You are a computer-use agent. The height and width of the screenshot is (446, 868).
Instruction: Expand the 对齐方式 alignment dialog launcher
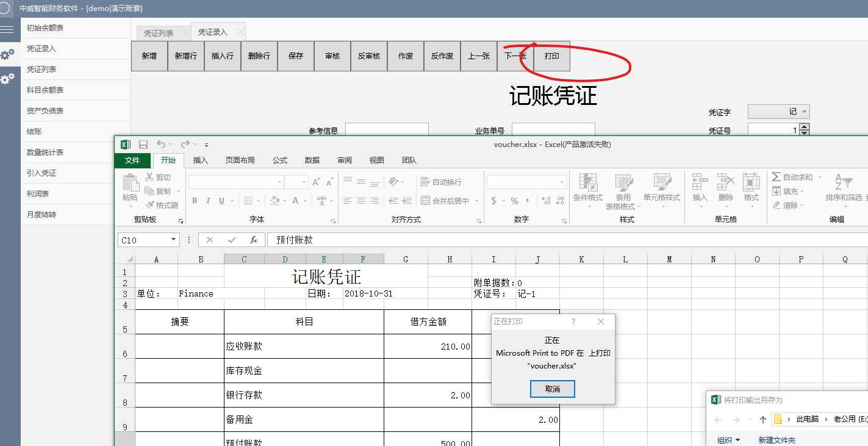479,221
